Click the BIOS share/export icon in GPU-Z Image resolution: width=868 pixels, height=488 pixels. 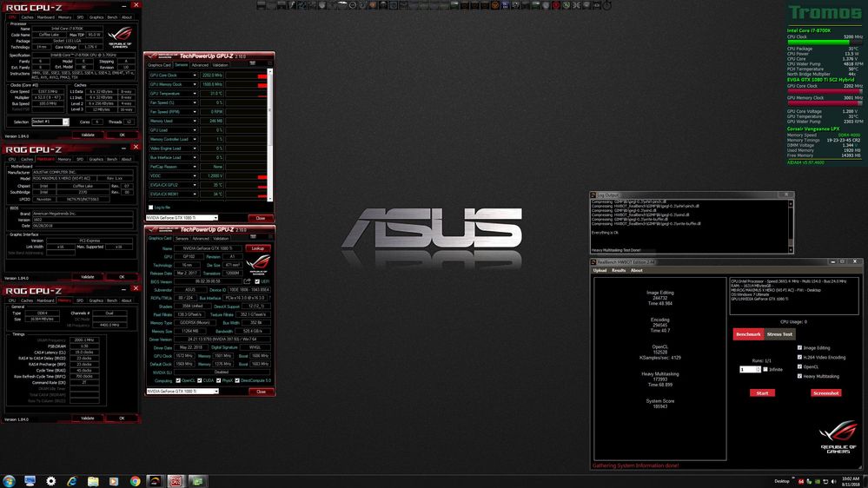[247, 281]
